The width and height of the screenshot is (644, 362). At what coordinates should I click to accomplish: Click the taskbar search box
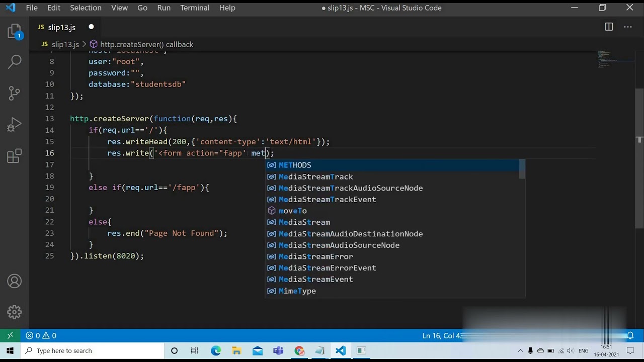[x=92, y=350]
